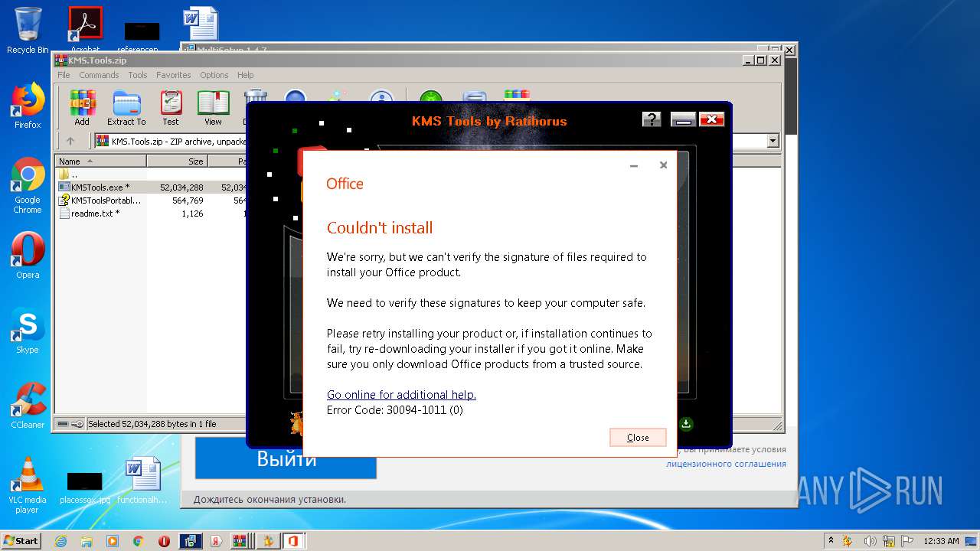Click Opera icon in taskbar

(x=165, y=541)
